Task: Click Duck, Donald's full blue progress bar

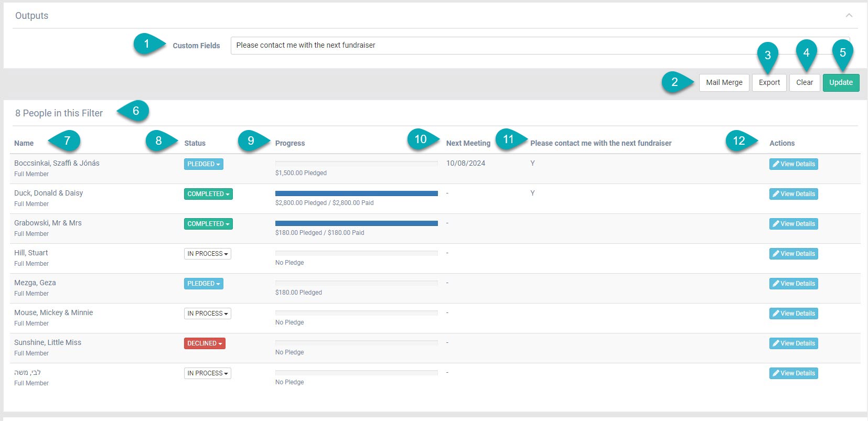Action: pos(356,193)
